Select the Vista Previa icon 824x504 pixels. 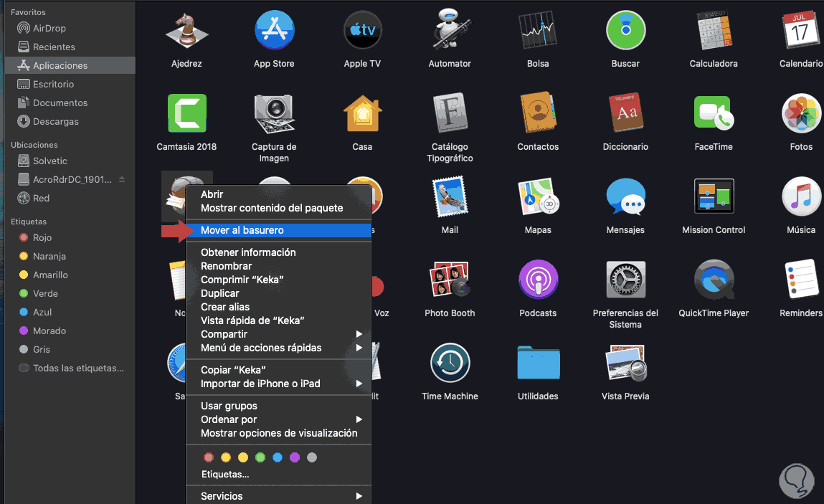(625, 362)
